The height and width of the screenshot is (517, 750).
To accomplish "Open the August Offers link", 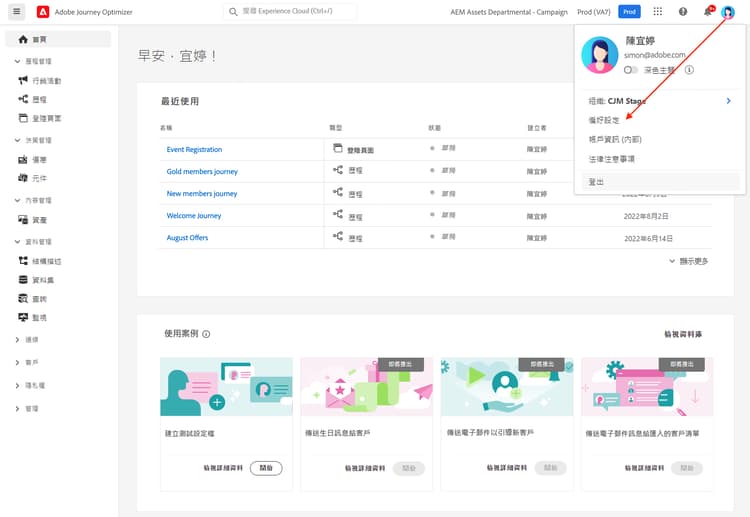I will click(187, 238).
